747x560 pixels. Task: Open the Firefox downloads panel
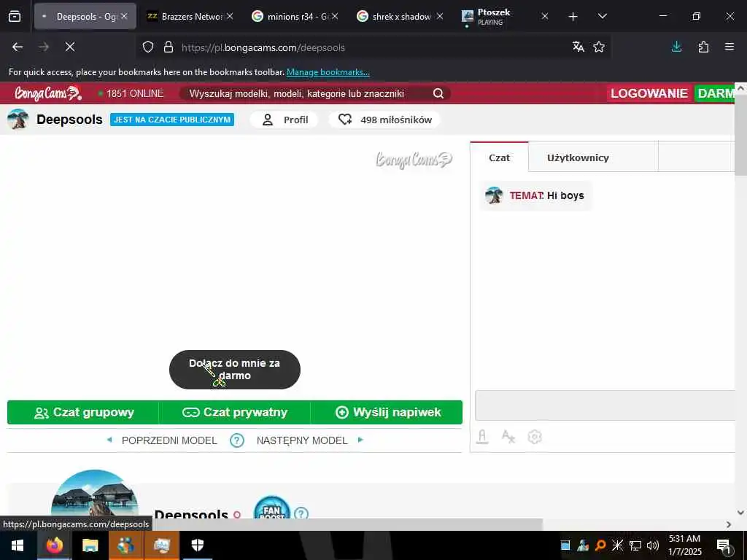point(676,47)
